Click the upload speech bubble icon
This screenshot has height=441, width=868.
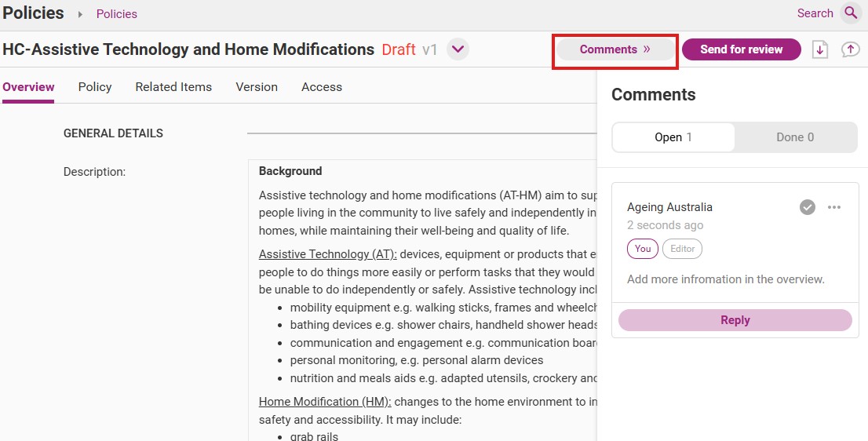click(x=850, y=49)
